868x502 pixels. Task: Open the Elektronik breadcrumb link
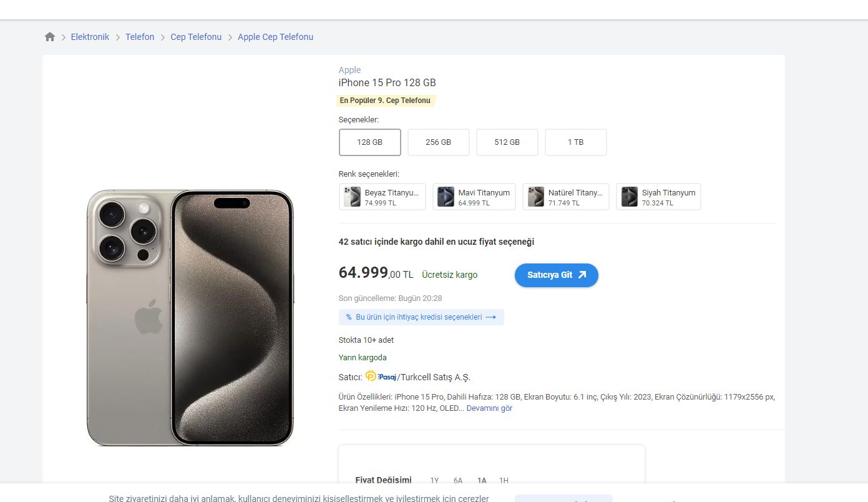coord(90,37)
